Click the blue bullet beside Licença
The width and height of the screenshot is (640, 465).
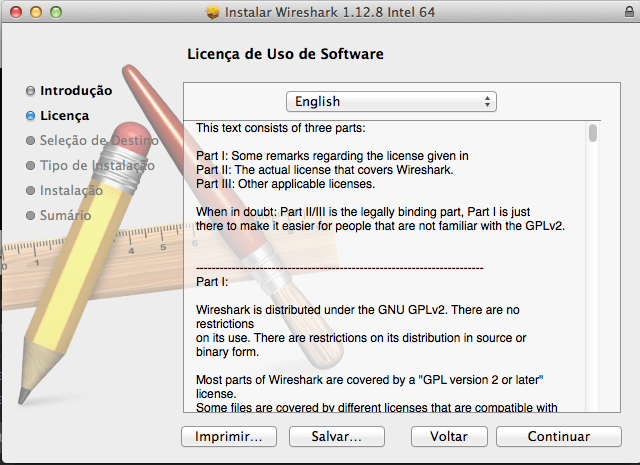click(x=30, y=116)
